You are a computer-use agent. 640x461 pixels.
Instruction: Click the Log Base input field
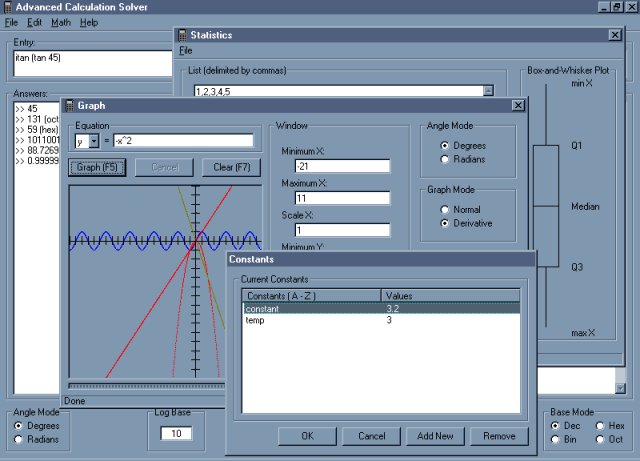(x=176, y=433)
